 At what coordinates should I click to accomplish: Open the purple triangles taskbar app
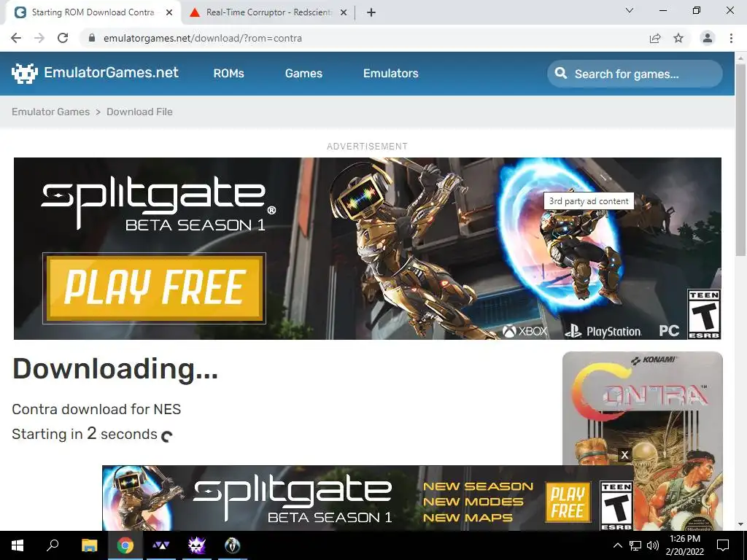pyautogui.click(x=161, y=545)
